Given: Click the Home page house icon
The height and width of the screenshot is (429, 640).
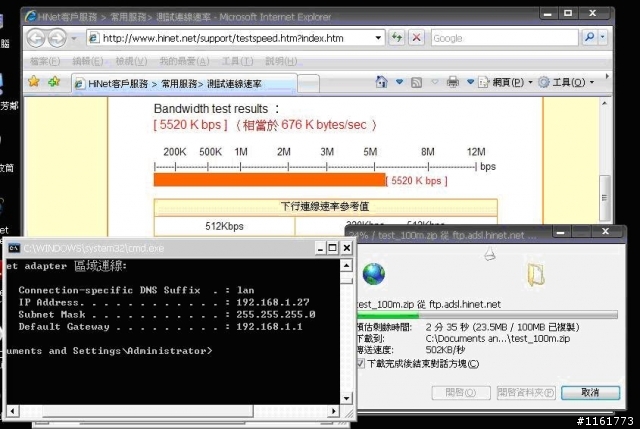Looking at the screenshot, I should (381, 82).
